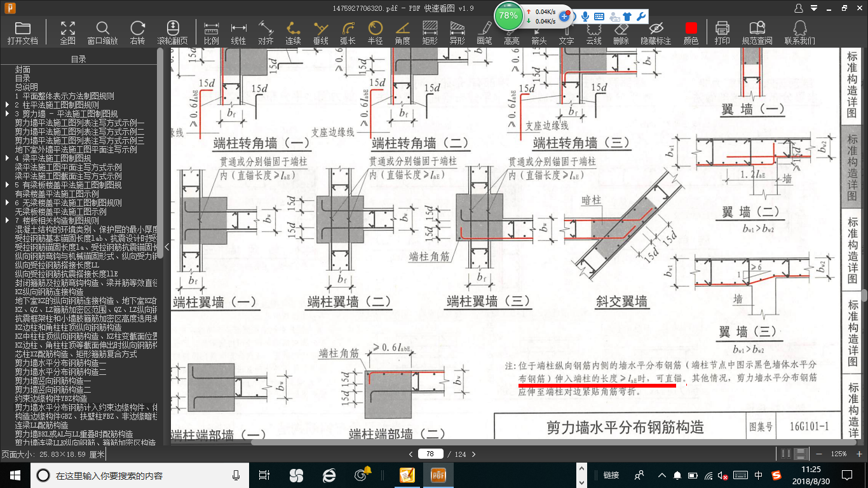The height and width of the screenshot is (488, 868).
Task: Switch to continuous single-page layout
Action: [x=801, y=454]
